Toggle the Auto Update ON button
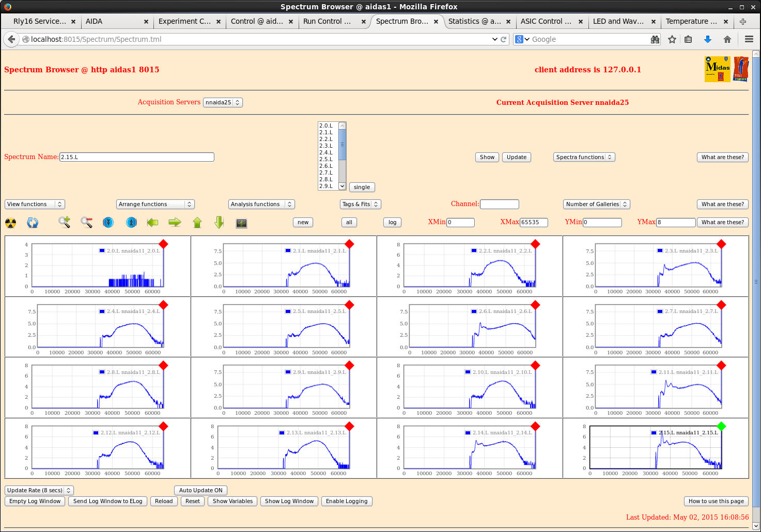 coord(200,490)
